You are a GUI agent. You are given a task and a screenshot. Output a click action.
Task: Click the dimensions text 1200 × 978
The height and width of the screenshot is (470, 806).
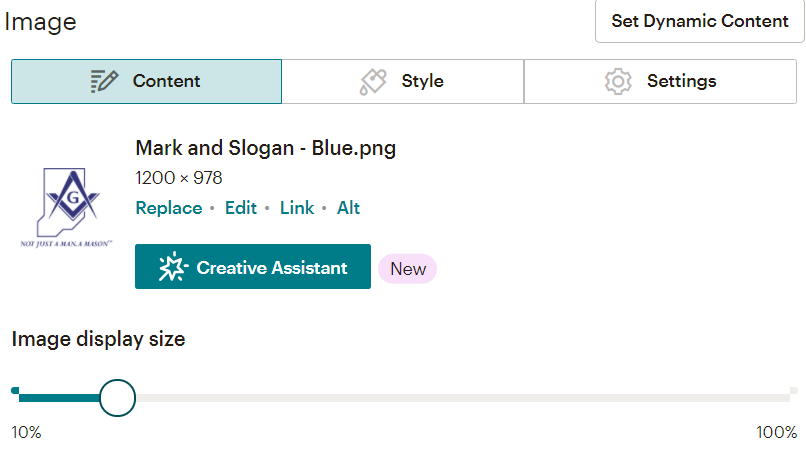pos(179,178)
